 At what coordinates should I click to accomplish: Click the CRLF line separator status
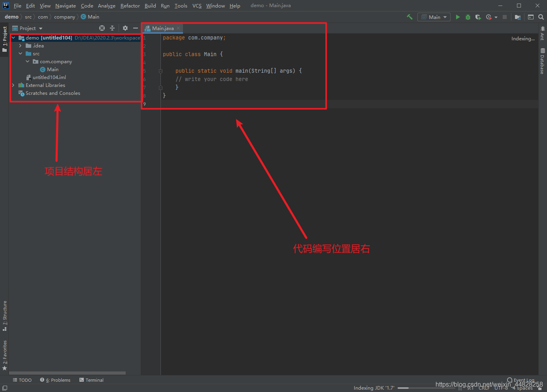pyautogui.click(x=484, y=388)
